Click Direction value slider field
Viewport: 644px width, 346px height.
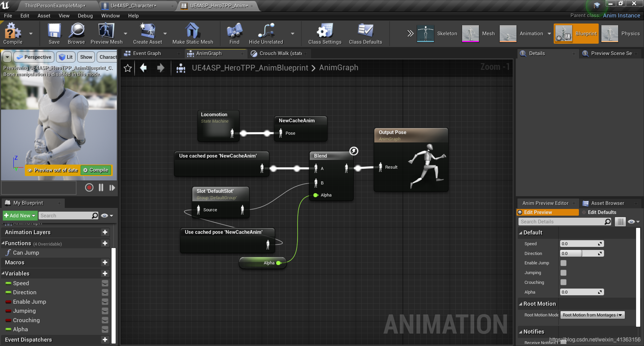click(582, 254)
